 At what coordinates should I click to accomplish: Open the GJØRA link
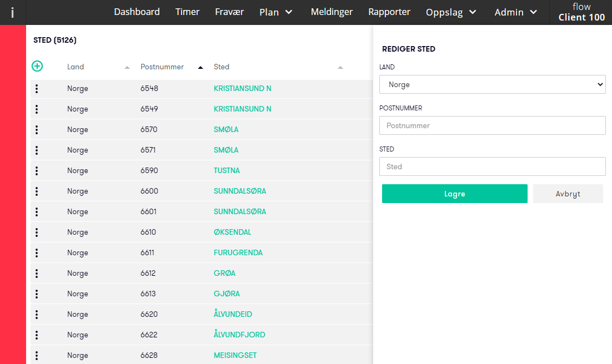click(227, 294)
